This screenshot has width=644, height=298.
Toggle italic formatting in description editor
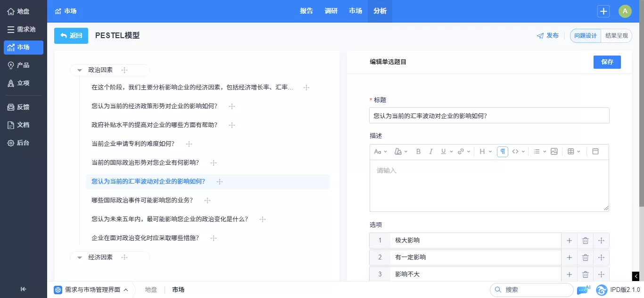[x=430, y=152]
